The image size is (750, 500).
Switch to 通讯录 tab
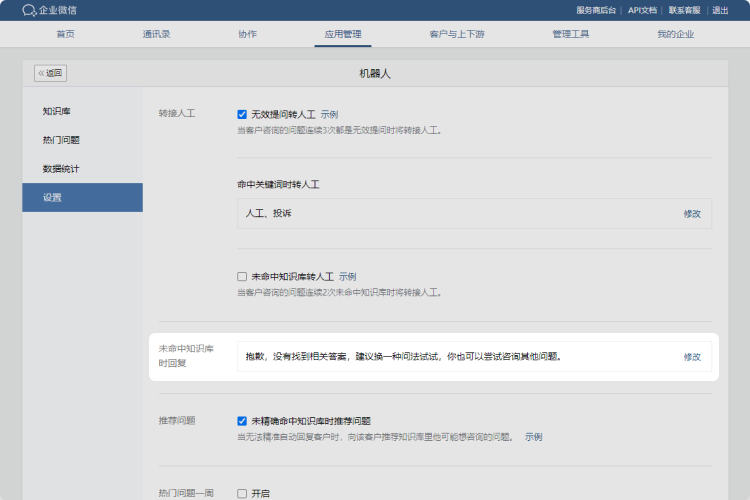click(156, 34)
